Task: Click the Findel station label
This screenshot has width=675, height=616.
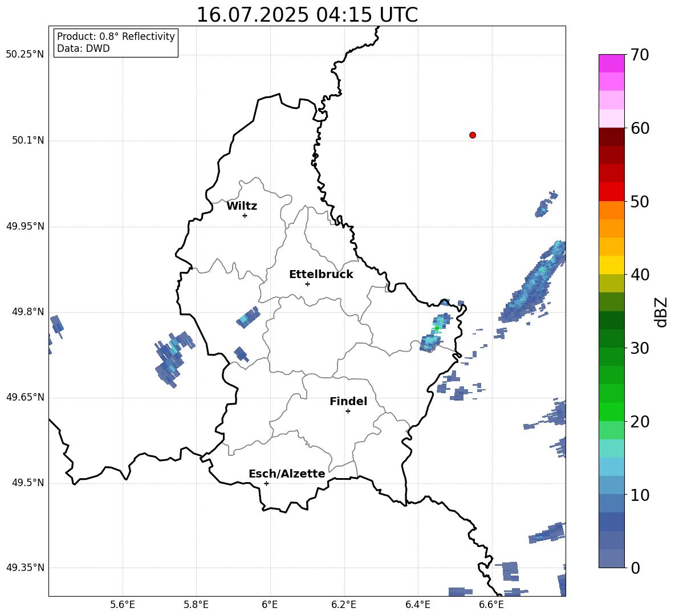Action: (348, 401)
